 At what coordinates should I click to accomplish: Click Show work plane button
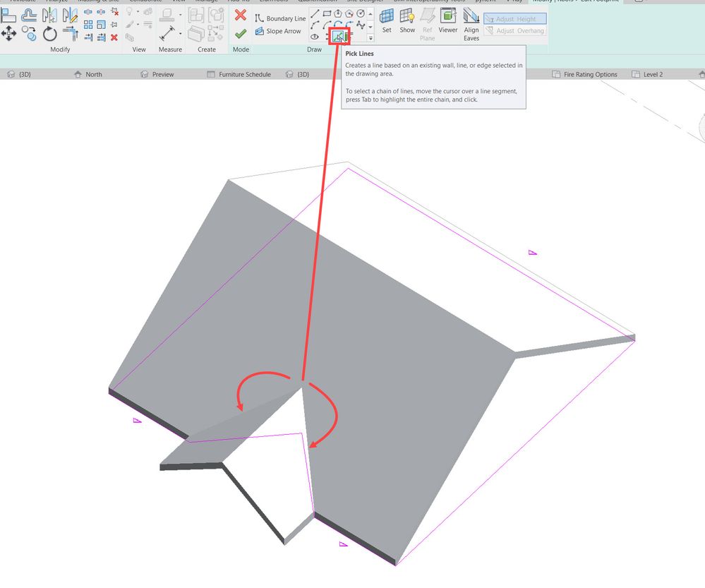click(x=407, y=21)
